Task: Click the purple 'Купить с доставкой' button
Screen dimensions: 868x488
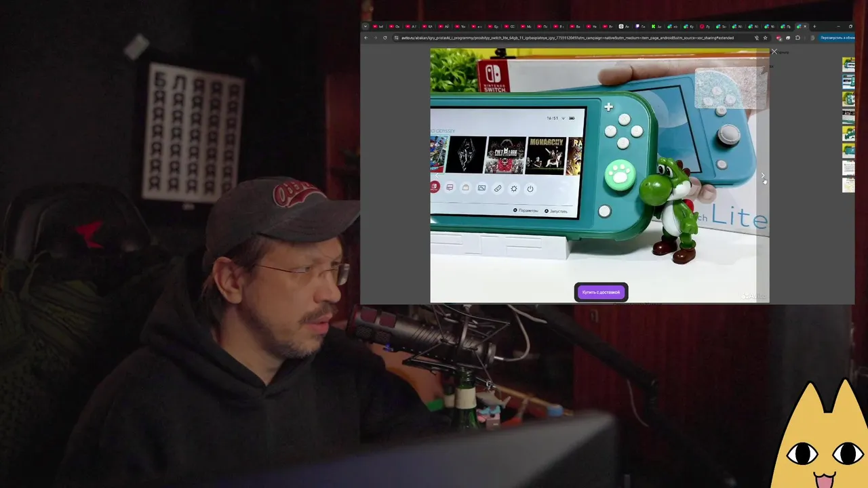Action: point(601,292)
